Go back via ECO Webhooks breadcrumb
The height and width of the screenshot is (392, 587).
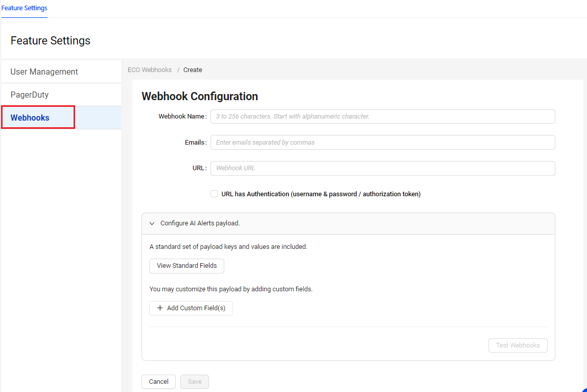coord(150,70)
